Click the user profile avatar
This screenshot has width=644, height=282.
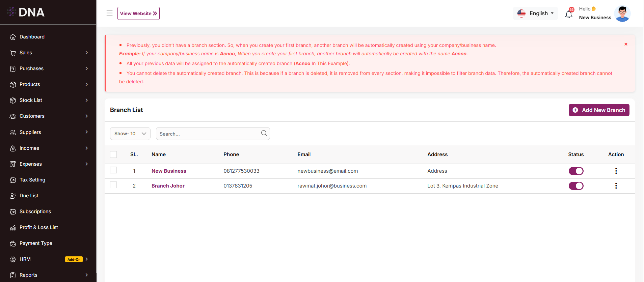pyautogui.click(x=622, y=13)
